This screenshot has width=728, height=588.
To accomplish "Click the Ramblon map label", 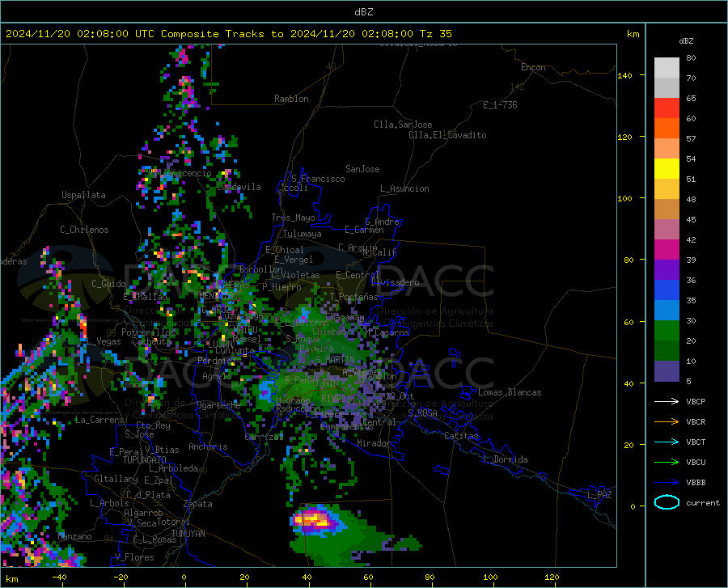I will (291, 99).
